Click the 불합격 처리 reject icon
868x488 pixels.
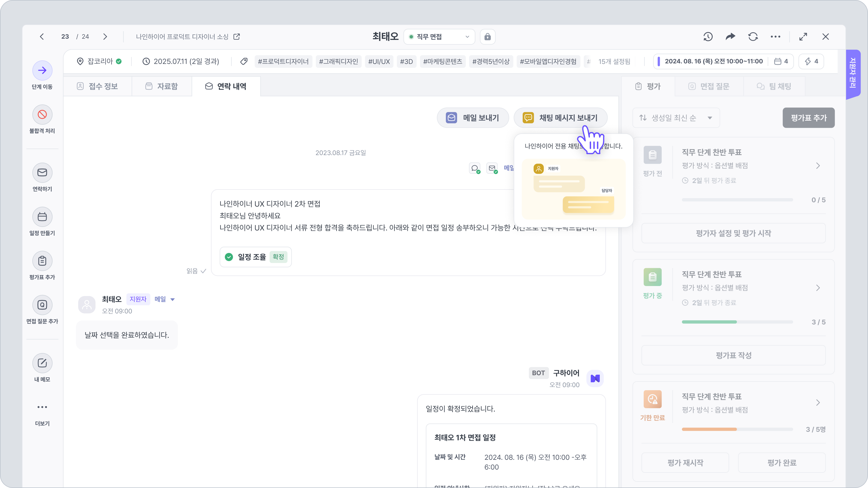pos(42,114)
